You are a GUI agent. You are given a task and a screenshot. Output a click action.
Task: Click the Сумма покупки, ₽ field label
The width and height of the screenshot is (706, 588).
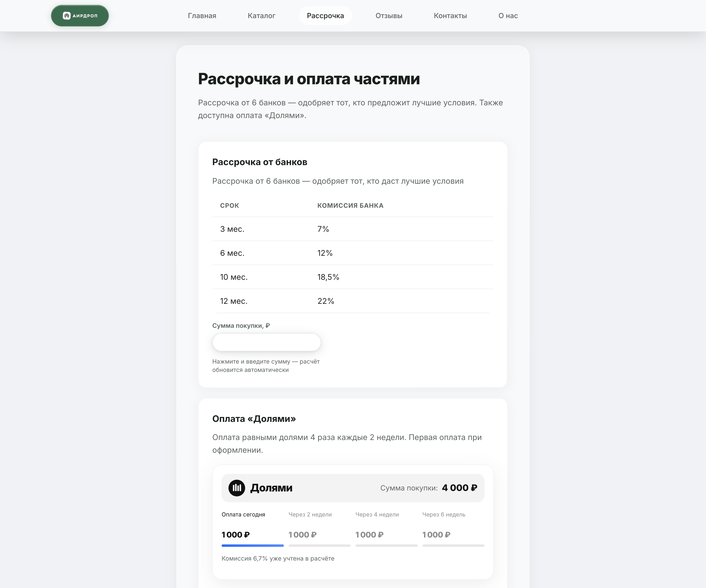[241, 326]
